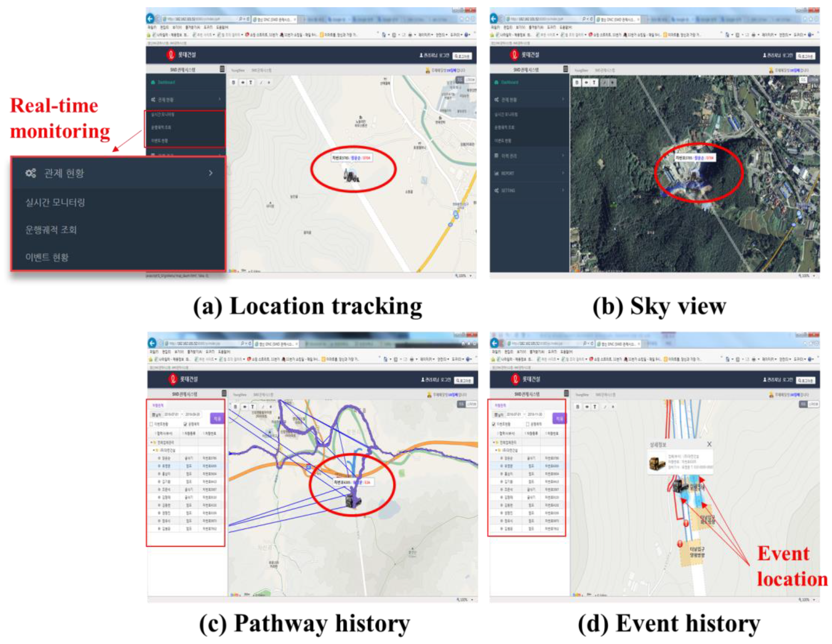The width and height of the screenshot is (832, 644).
Task: Click the white logout button in Sky view header
Action: (805, 56)
